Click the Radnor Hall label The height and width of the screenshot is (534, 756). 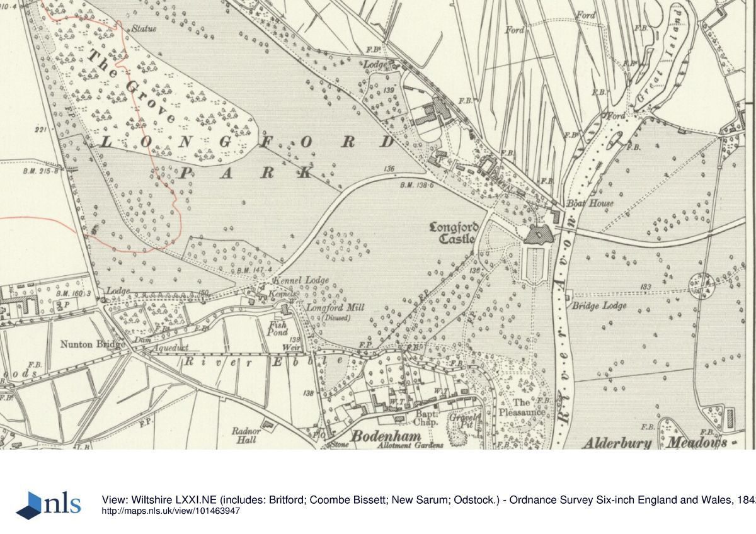[246, 436]
